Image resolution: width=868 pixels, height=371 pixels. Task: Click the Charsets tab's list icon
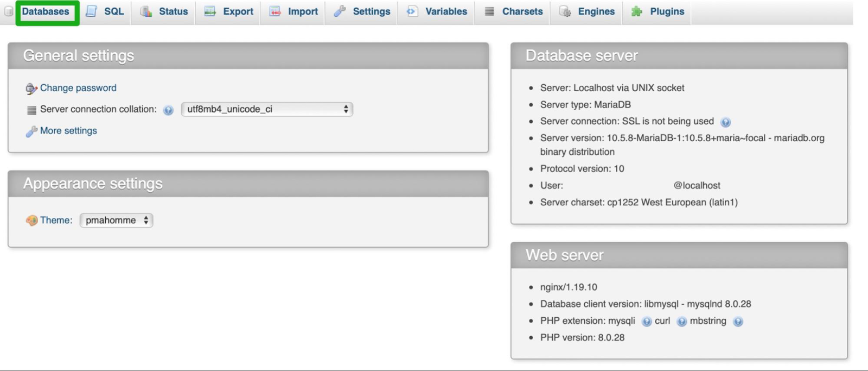pyautogui.click(x=489, y=11)
